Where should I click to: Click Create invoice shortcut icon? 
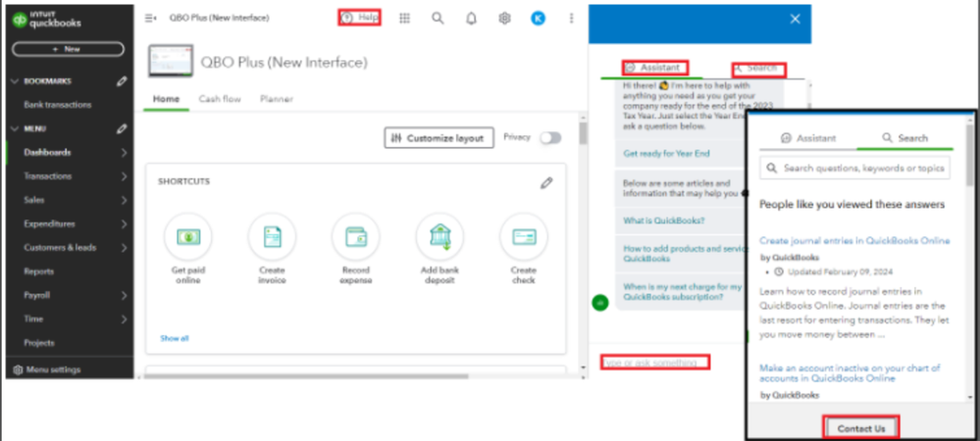(272, 237)
